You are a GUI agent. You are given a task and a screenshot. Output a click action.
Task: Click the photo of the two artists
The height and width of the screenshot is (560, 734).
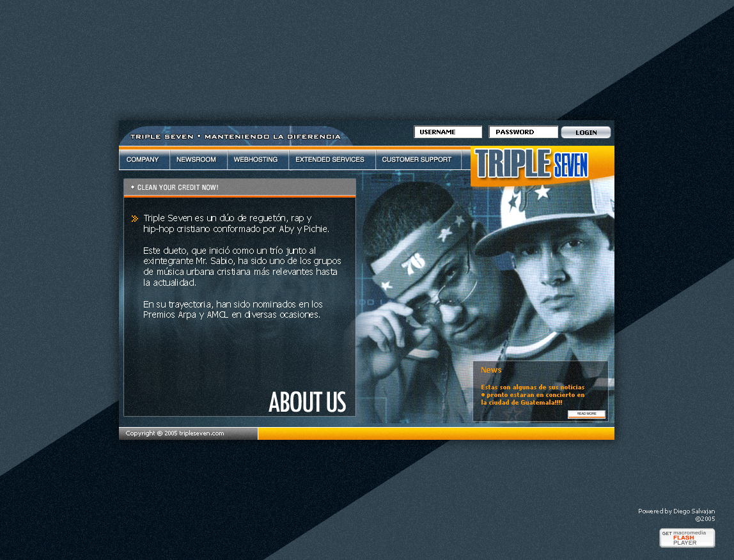tap(486, 281)
